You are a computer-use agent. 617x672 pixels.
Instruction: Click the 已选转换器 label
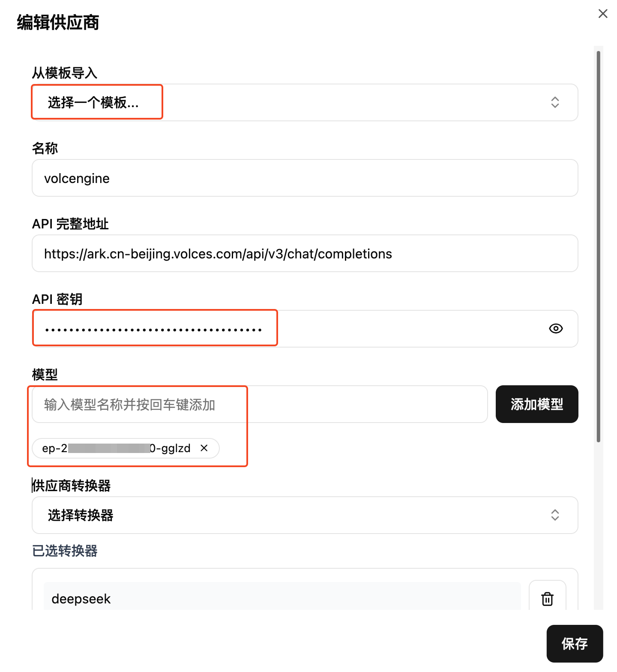click(65, 551)
